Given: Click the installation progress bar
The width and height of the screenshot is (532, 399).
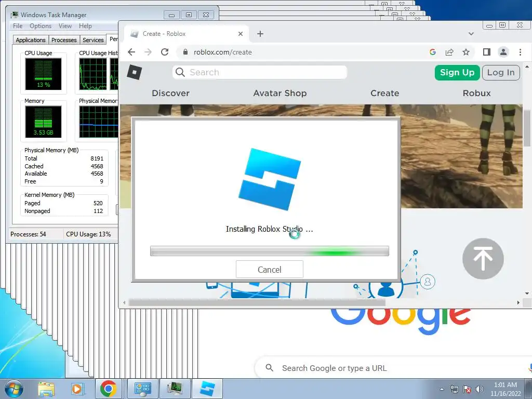Looking at the screenshot, I should pos(270,251).
